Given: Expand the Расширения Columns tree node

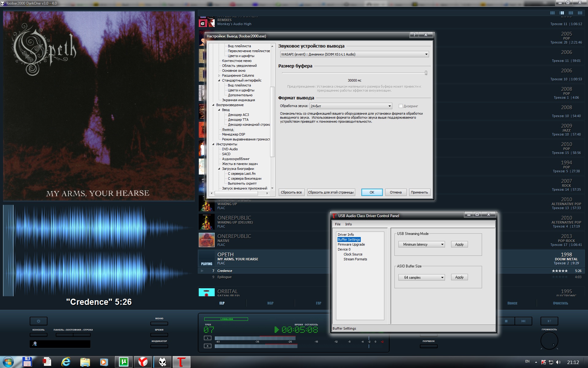Looking at the screenshot, I should (x=219, y=75).
